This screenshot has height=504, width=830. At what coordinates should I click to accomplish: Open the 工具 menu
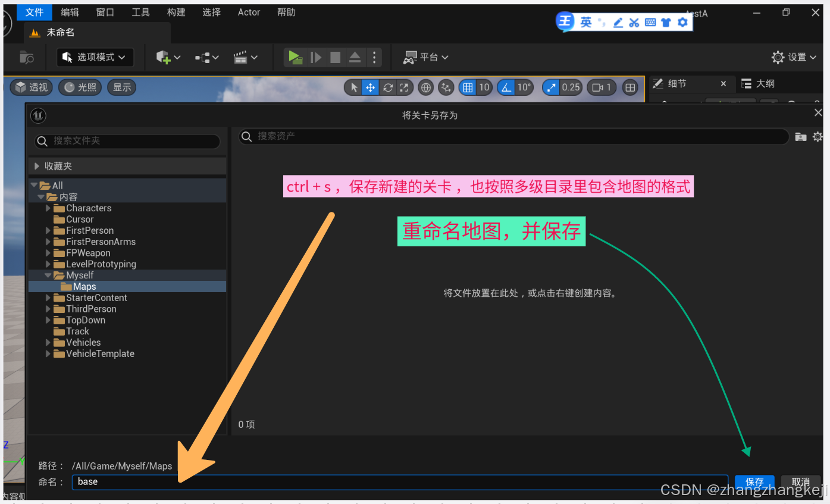[x=140, y=12]
